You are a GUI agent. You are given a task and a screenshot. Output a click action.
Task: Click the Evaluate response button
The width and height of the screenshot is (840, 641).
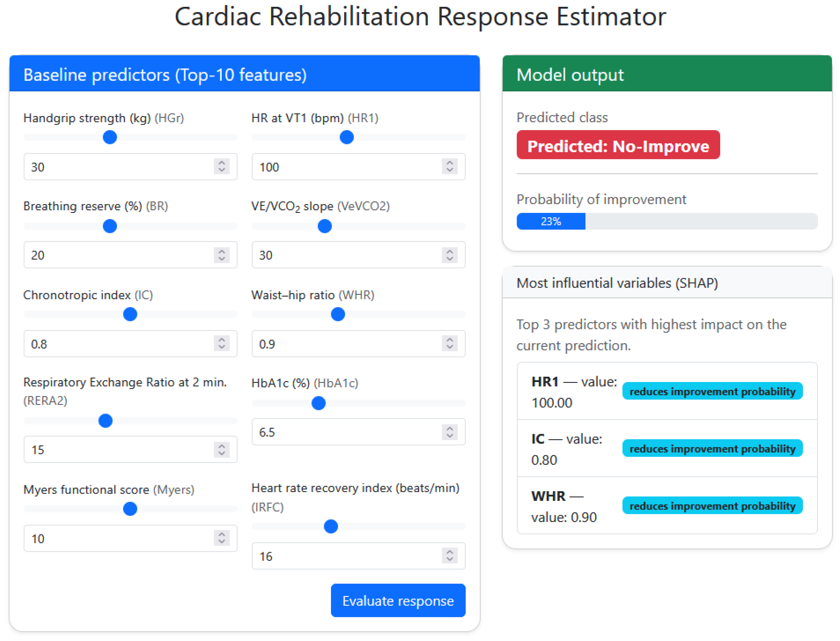[398, 601]
